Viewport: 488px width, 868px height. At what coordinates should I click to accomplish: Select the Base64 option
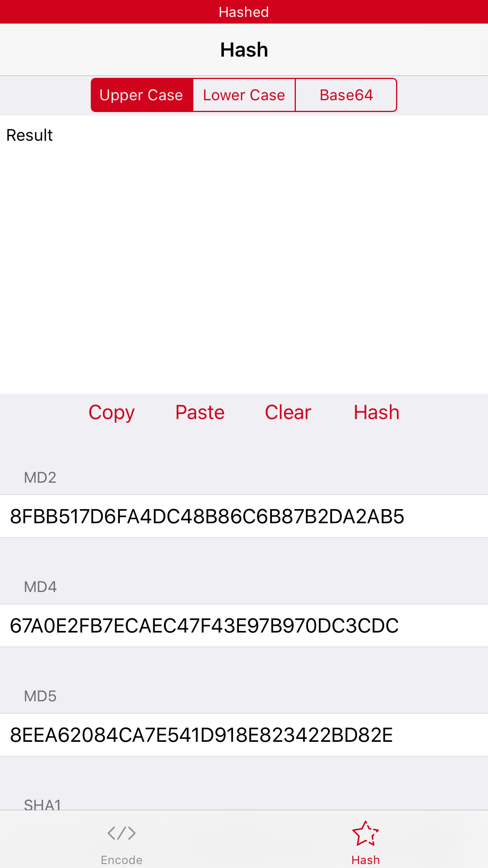[346, 95]
